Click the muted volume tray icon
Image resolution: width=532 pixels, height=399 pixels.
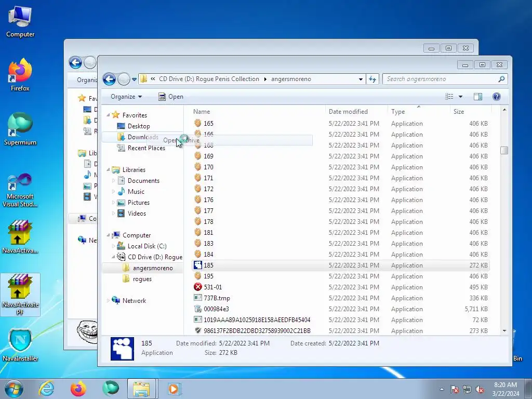(x=480, y=389)
